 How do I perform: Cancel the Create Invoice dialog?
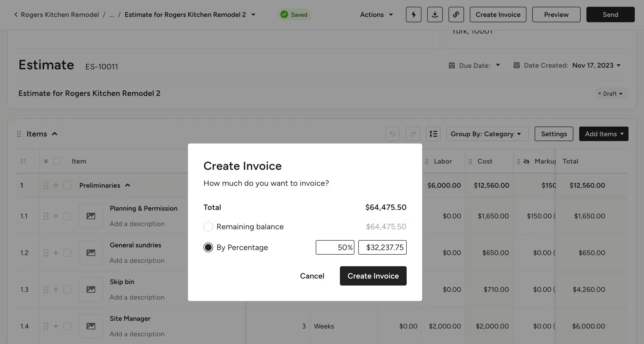312,276
